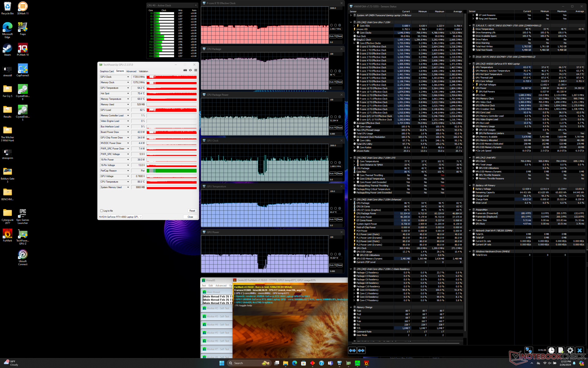Click HWiNFO network remote monitors icon
Screen dimensions: 588x368
click(x=529, y=350)
